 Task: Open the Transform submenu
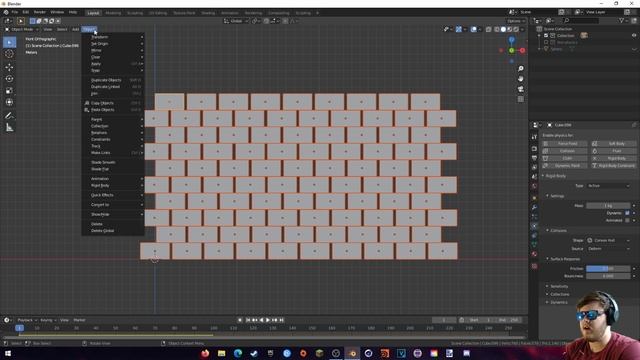(113, 37)
